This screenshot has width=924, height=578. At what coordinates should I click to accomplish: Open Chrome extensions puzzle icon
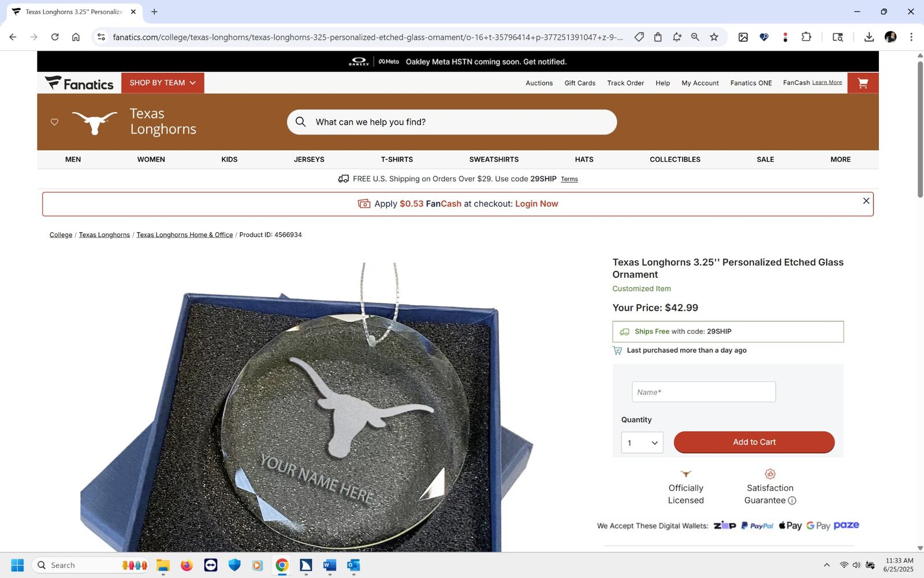pyautogui.click(x=806, y=37)
